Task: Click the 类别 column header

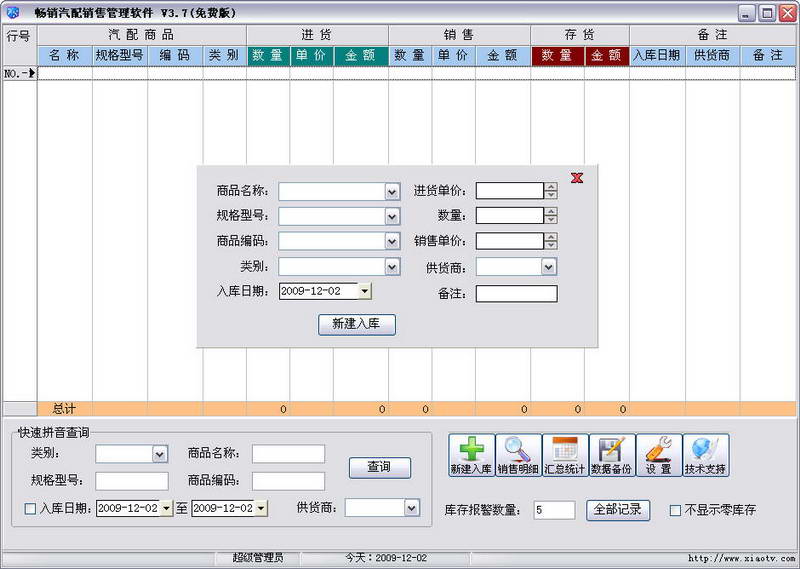Action: (224, 56)
